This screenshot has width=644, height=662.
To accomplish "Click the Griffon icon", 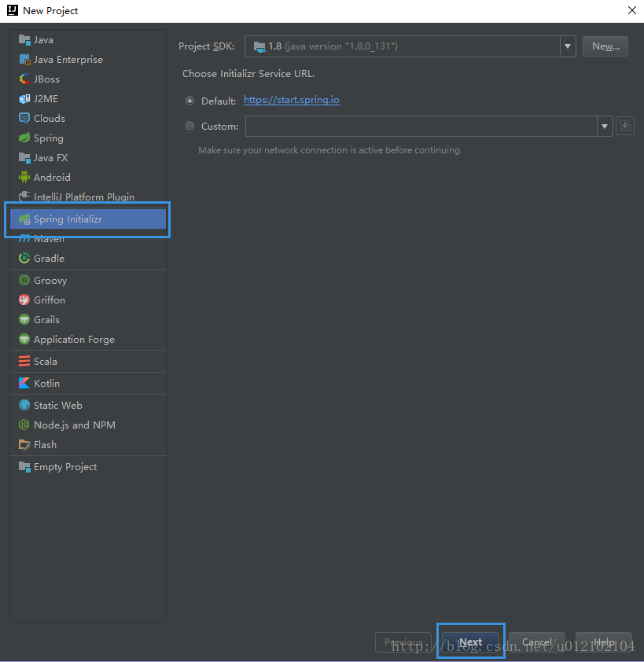I will click(24, 300).
